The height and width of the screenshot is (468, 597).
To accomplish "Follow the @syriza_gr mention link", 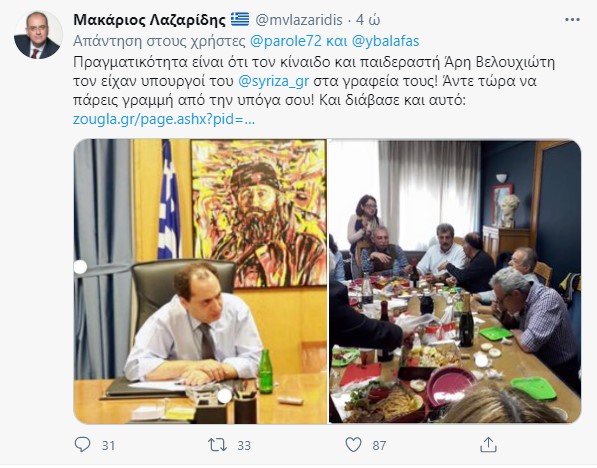I will (x=273, y=81).
